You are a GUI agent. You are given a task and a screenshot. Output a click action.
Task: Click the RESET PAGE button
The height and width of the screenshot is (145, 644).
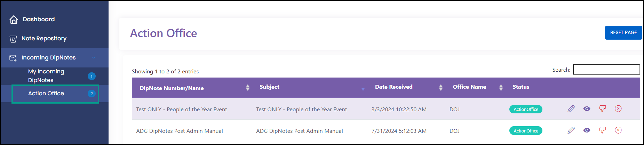pos(623,33)
